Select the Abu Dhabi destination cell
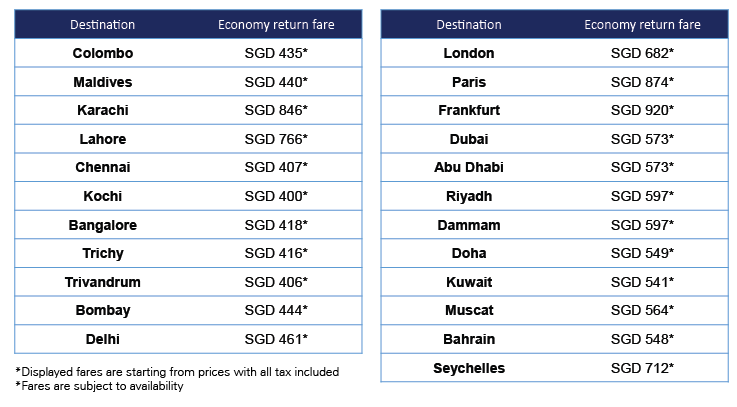 [468, 167]
